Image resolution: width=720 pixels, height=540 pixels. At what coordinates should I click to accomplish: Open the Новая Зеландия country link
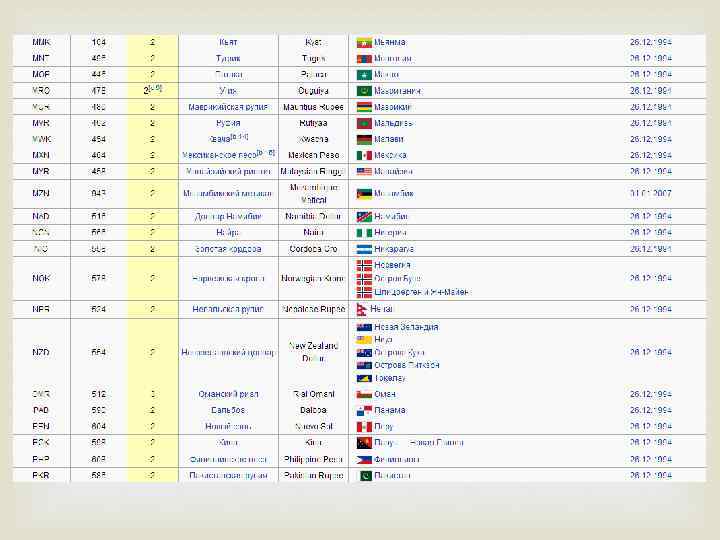406,327
